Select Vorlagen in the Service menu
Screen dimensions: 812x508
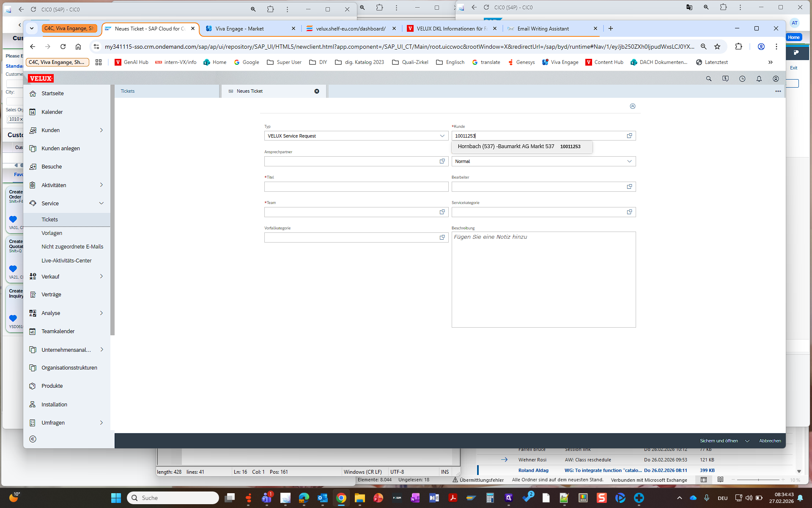(52, 233)
